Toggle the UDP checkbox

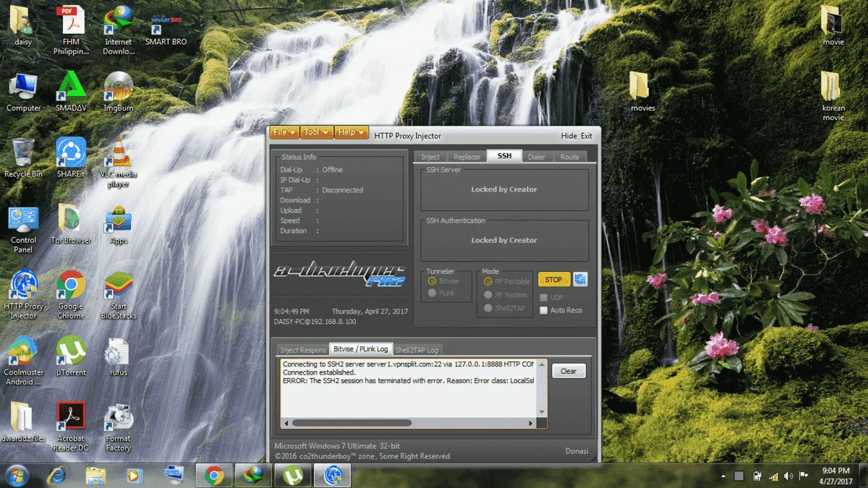(x=544, y=297)
